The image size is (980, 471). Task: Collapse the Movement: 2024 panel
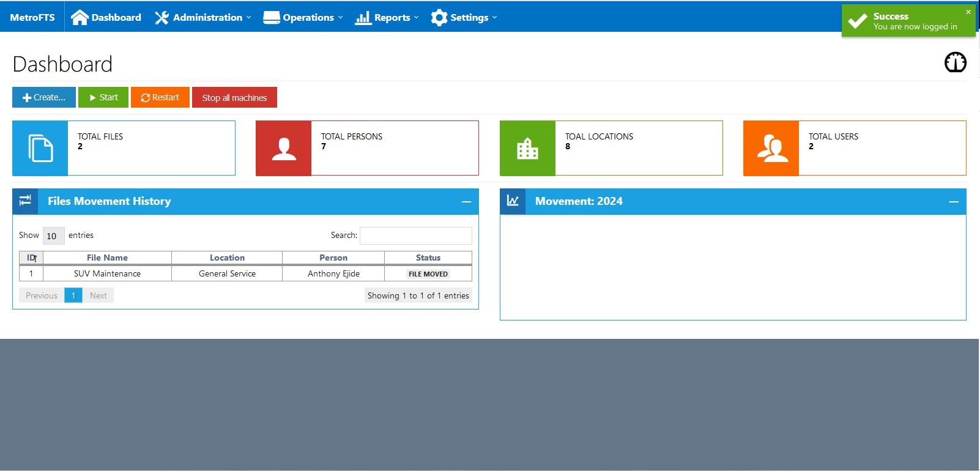(954, 201)
